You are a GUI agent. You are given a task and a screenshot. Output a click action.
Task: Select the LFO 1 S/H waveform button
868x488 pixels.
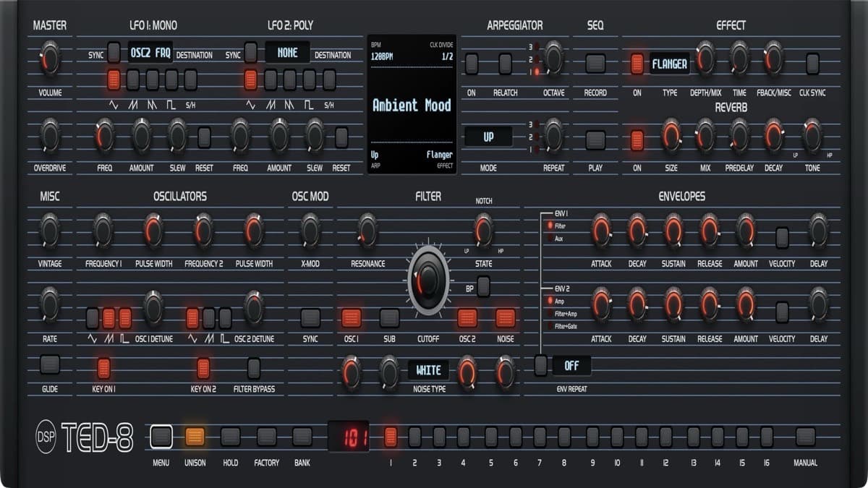click(x=191, y=80)
